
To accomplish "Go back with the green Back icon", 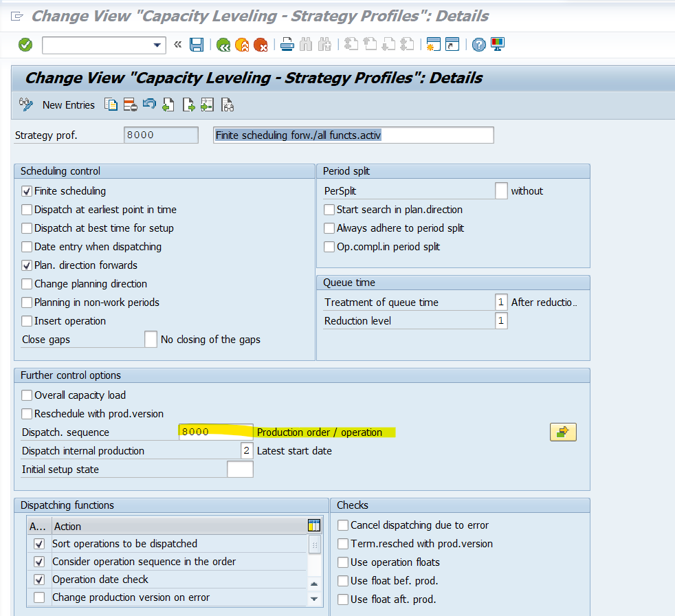I will pos(223,44).
